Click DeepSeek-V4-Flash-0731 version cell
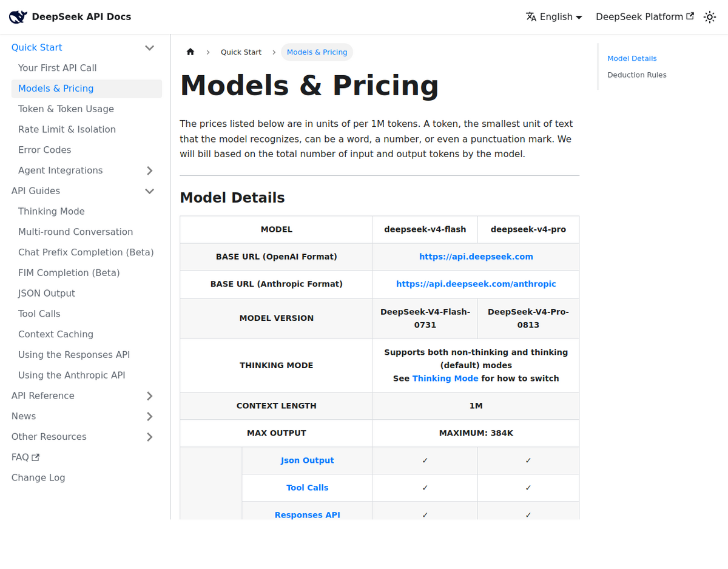Screen dimensions: 728x569 [425, 318]
